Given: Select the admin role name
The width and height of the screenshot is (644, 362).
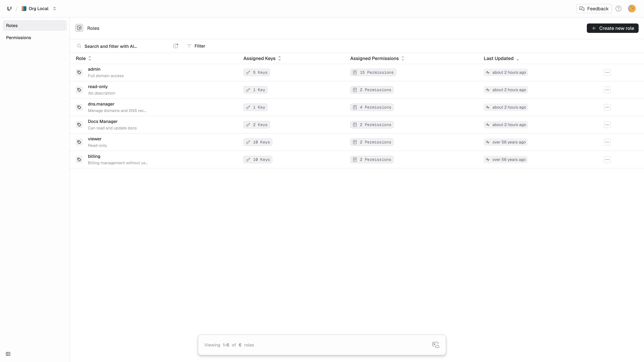Looking at the screenshot, I should 94,69.
